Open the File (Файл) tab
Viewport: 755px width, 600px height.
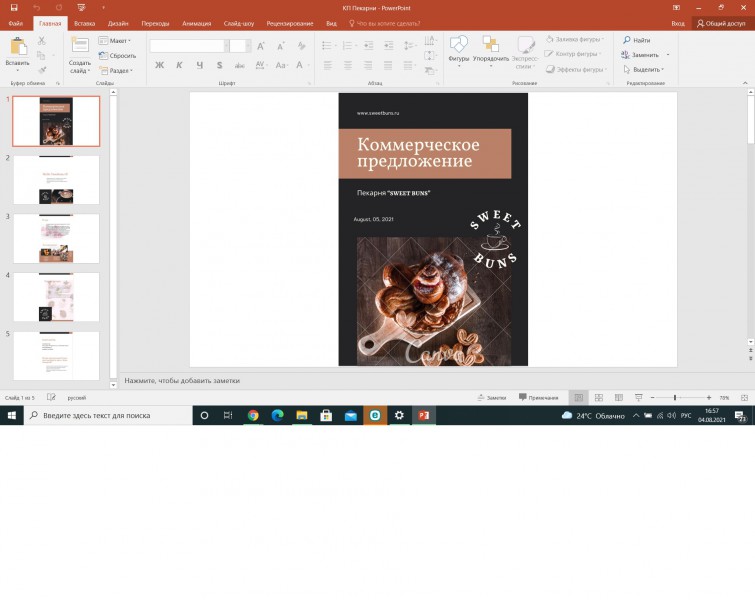pos(15,23)
